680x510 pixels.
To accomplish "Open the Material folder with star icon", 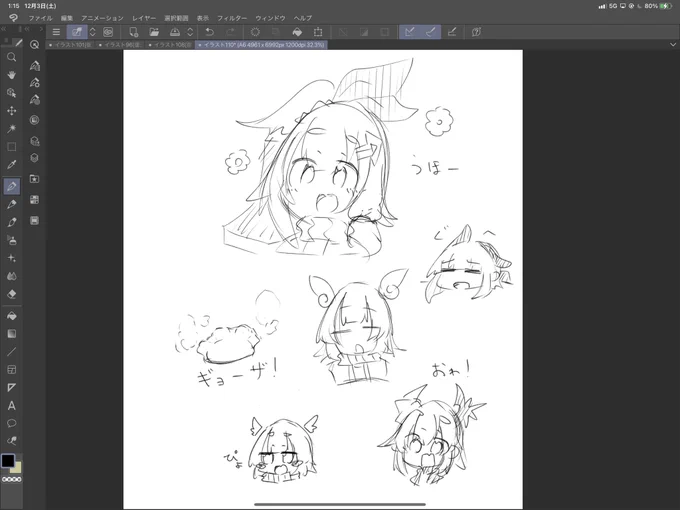I will point(34,179).
